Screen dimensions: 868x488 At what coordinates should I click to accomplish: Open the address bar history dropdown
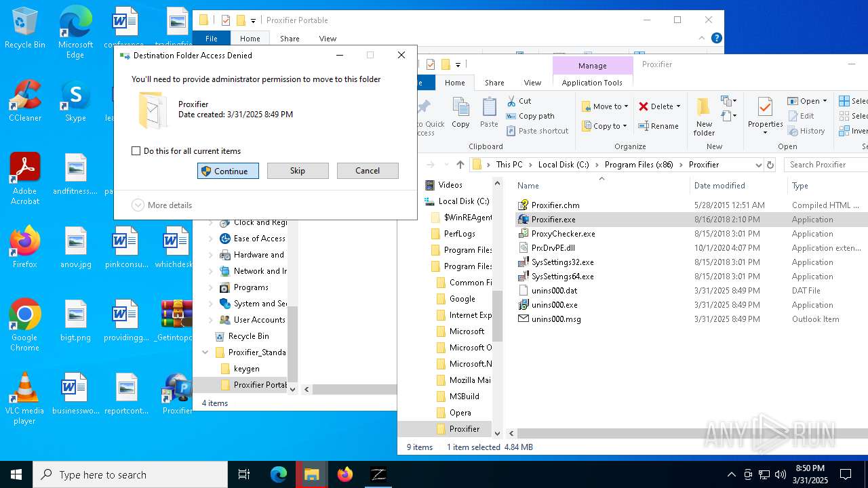click(x=758, y=165)
